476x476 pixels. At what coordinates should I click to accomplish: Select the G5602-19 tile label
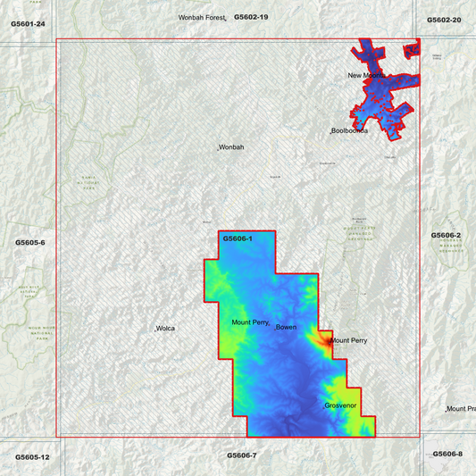pos(251,17)
